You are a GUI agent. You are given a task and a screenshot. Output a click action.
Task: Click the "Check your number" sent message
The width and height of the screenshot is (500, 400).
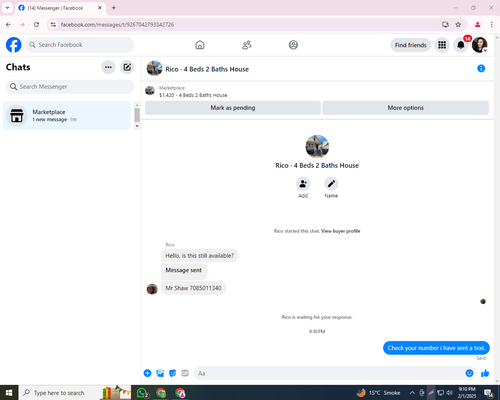pos(436,348)
